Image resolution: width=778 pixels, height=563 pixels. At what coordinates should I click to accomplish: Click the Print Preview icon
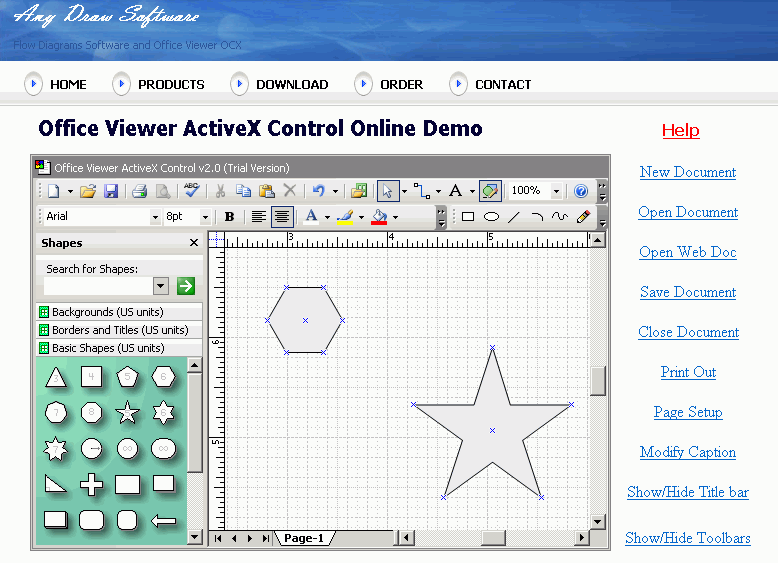[163, 191]
